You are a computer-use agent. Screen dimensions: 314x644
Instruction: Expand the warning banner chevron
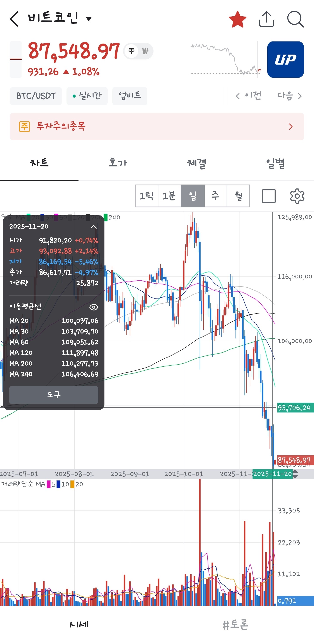290,127
